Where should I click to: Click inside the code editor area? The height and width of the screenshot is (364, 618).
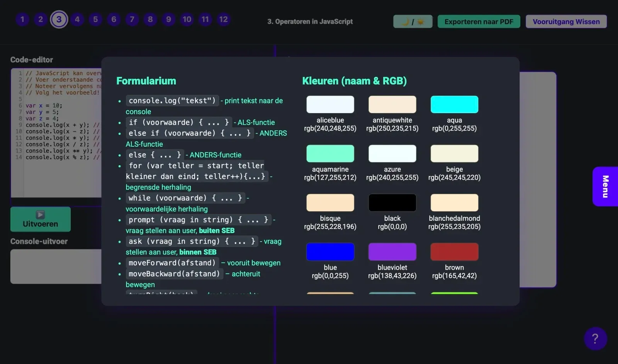coord(56,133)
